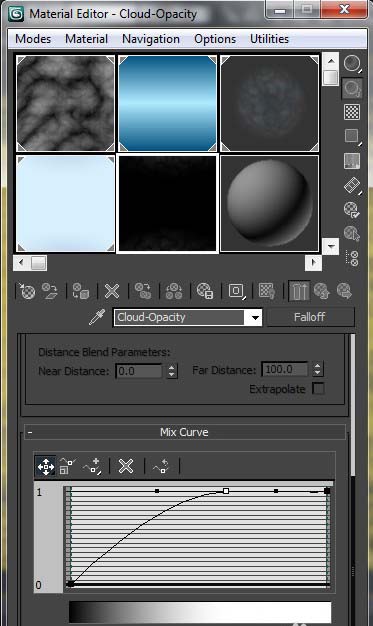Open Material ID Channel flyout
The width and height of the screenshot is (373, 626).
point(236,291)
